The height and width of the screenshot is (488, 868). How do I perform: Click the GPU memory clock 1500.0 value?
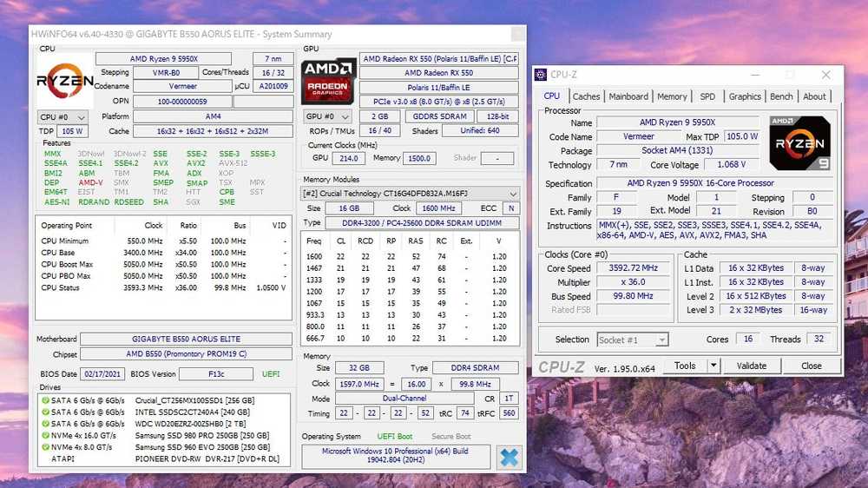pyautogui.click(x=419, y=158)
